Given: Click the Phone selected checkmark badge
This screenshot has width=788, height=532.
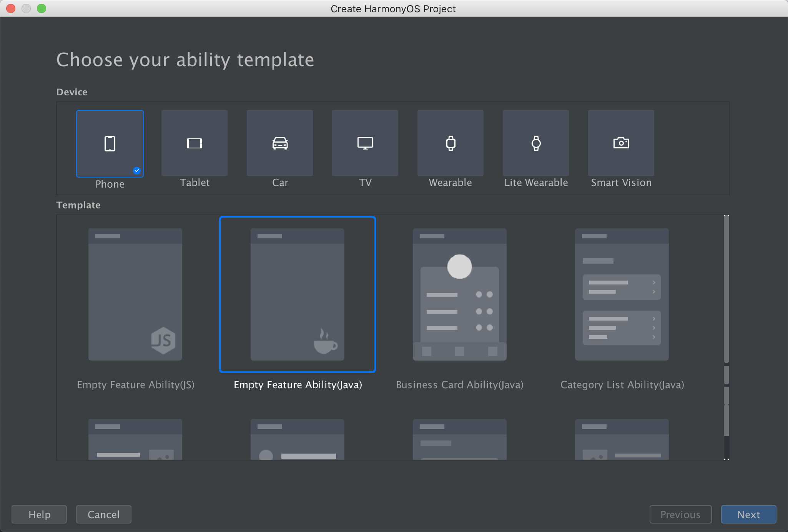Looking at the screenshot, I should [x=137, y=170].
